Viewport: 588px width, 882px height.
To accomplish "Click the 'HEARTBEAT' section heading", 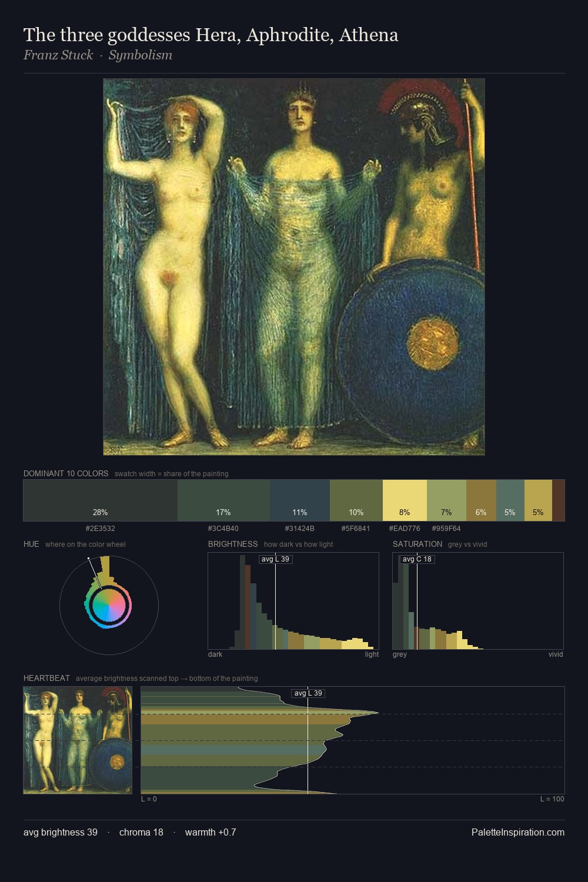I will click(46, 678).
